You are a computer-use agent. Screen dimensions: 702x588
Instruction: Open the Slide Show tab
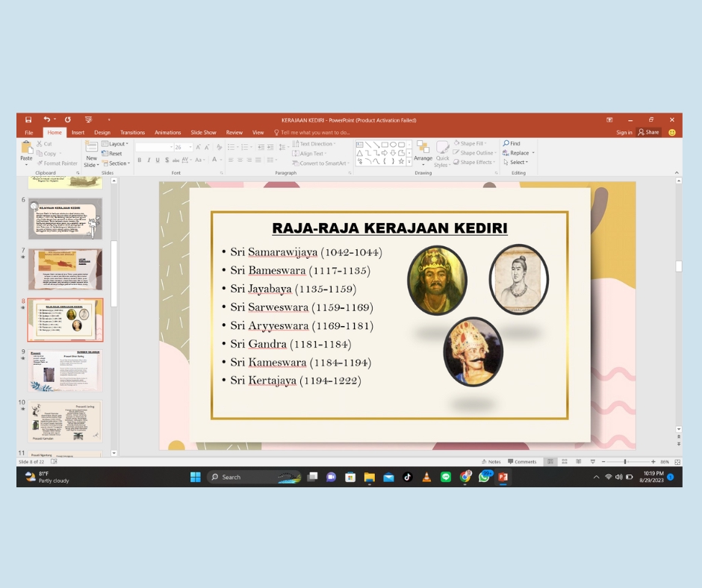(203, 132)
